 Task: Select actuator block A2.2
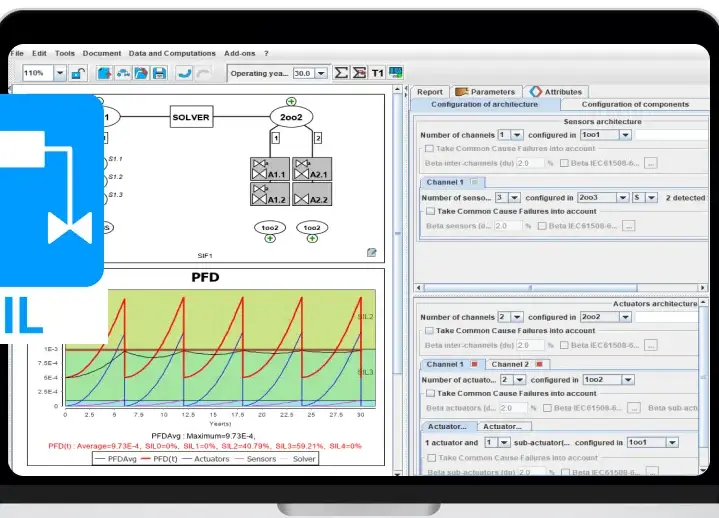pos(312,194)
